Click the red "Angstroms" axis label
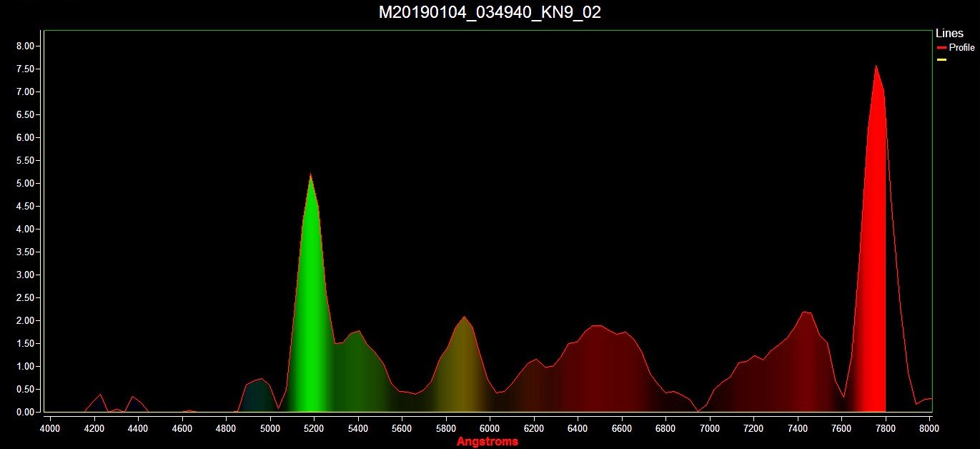 pyautogui.click(x=487, y=442)
